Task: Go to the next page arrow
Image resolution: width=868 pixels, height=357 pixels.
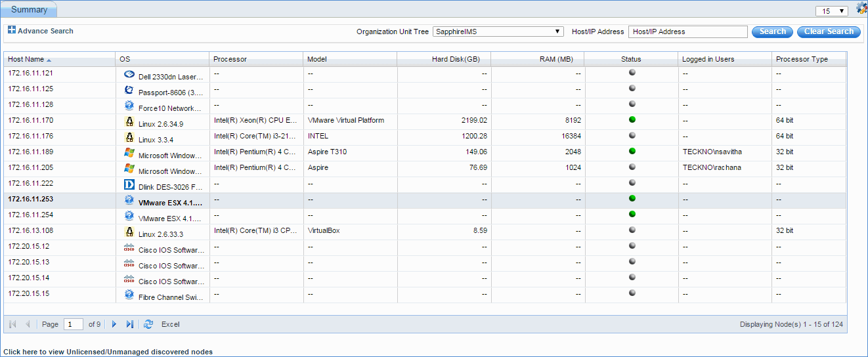Action: 114,324
